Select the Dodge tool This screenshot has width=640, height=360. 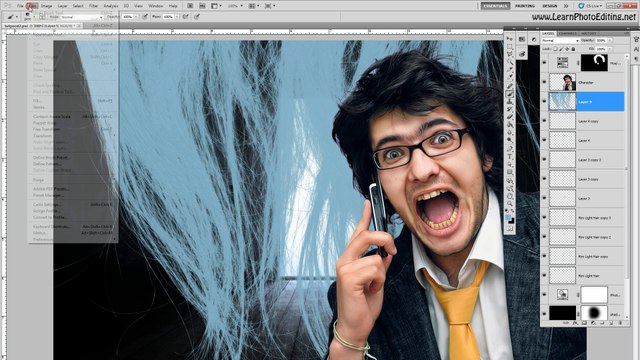click(510, 141)
